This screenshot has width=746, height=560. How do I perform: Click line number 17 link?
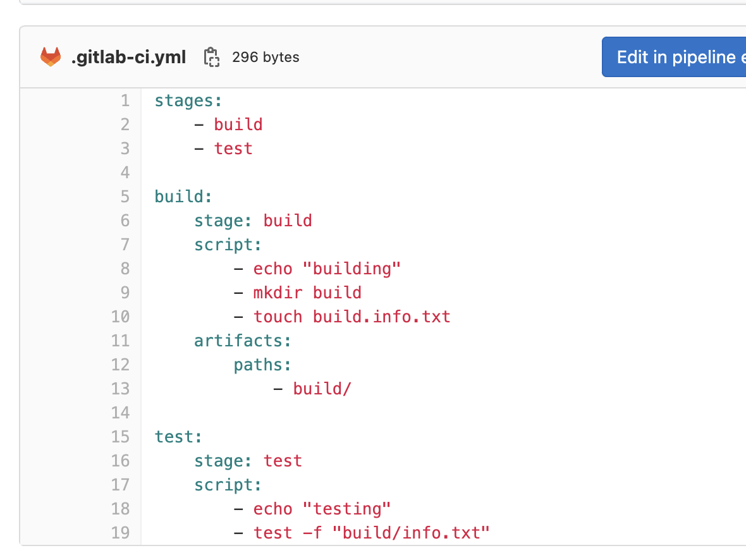tap(120, 485)
